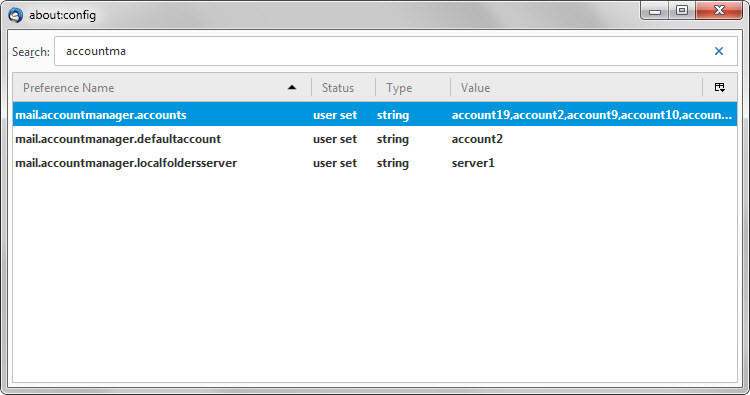Click the Thunderbird icon in the title bar
Viewport: 750px width, 395px height.
(x=15, y=15)
